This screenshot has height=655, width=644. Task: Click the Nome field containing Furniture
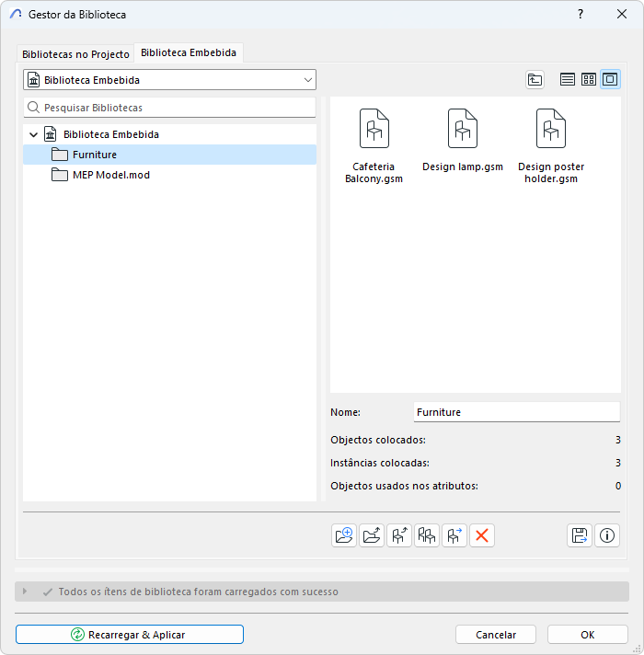(517, 412)
